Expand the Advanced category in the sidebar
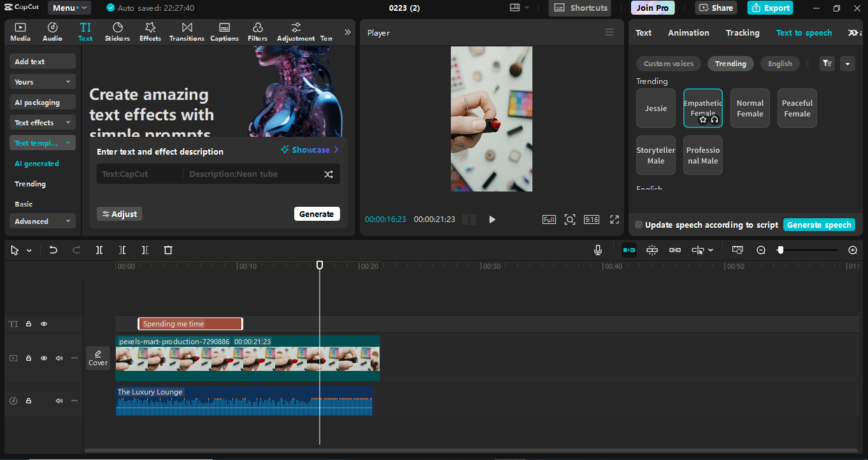The height and width of the screenshot is (460, 868). 42,221
